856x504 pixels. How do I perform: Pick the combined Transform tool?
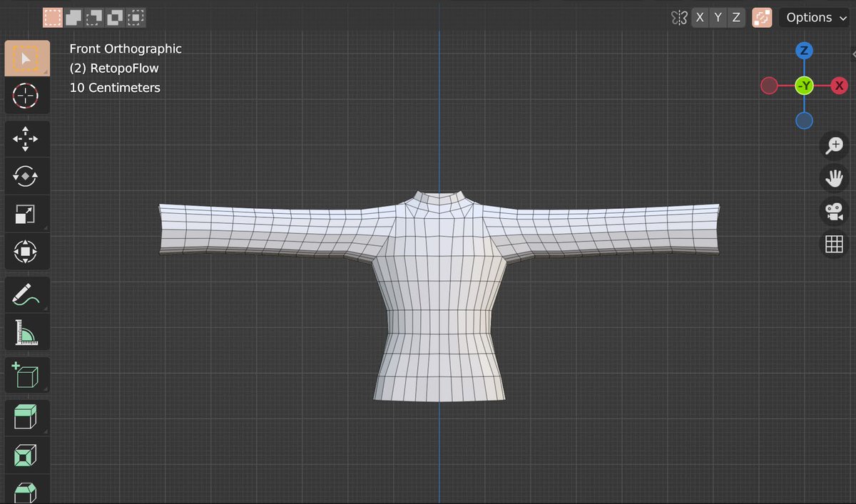click(x=27, y=251)
